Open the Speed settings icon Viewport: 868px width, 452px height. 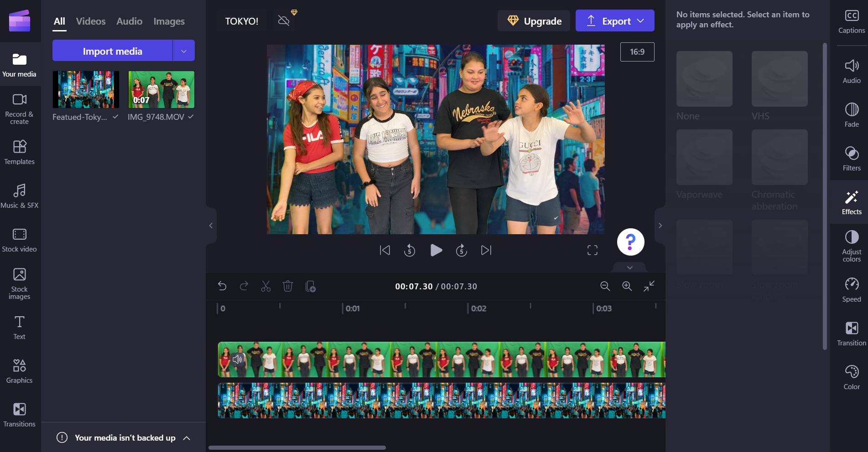851,289
